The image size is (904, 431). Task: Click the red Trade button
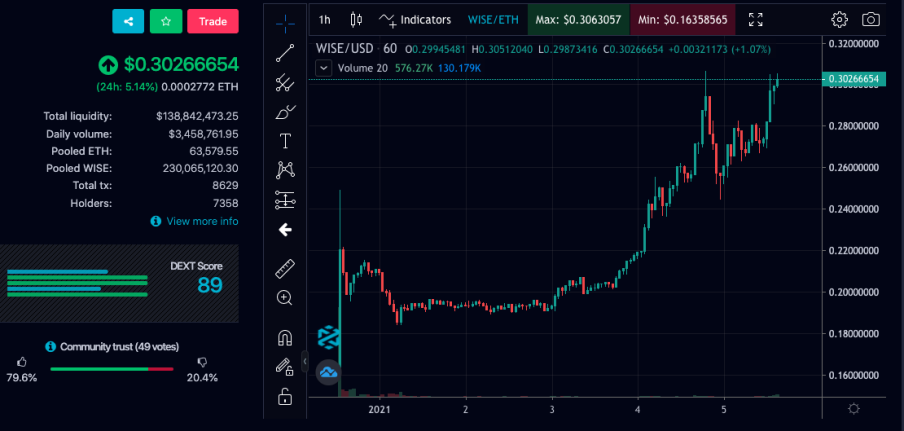pyautogui.click(x=213, y=21)
